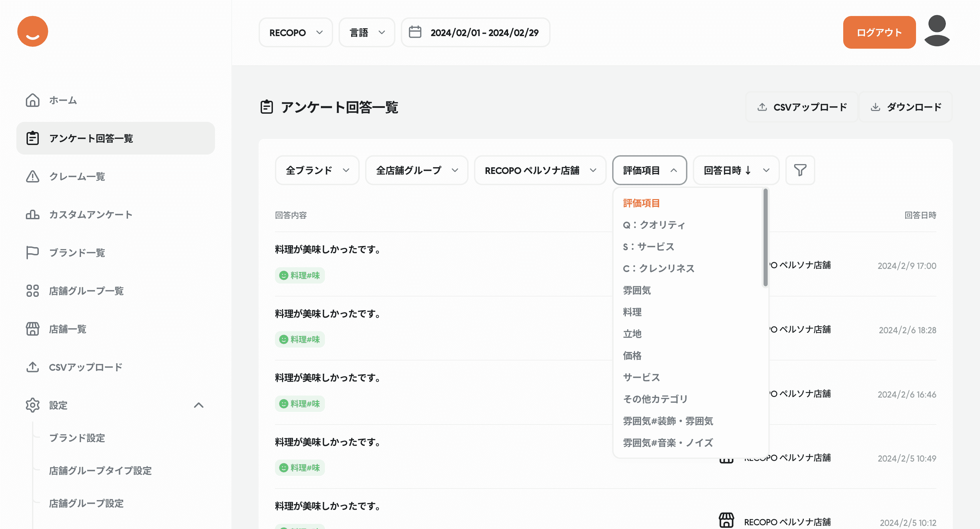
Task: Select 雰囲気#音楽・ノイズ option
Action: 668,443
